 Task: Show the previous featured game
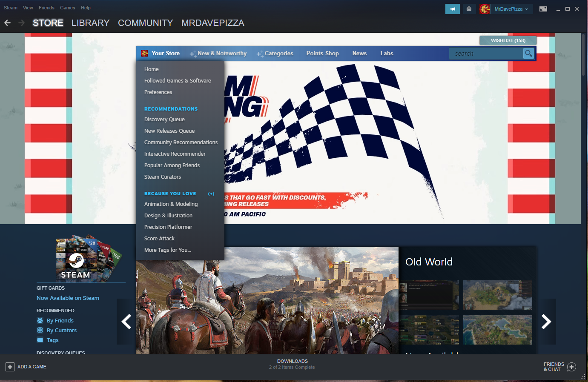coord(126,322)
